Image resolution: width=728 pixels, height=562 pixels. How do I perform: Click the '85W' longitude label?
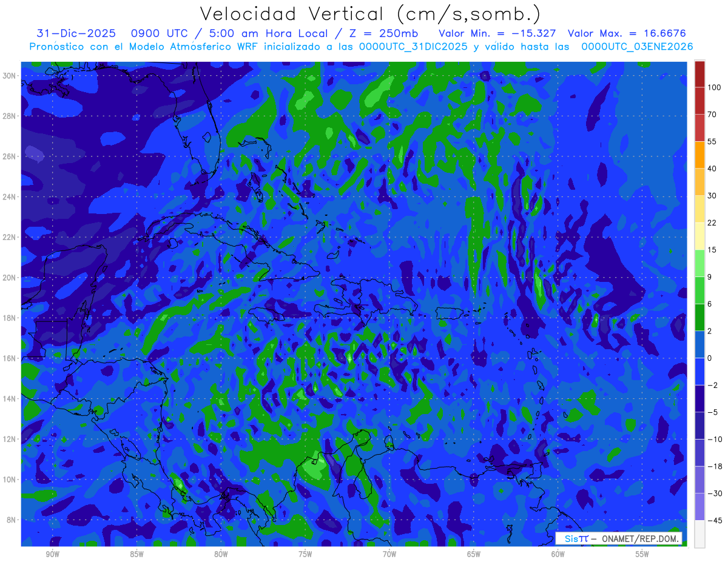coord(136,554)
